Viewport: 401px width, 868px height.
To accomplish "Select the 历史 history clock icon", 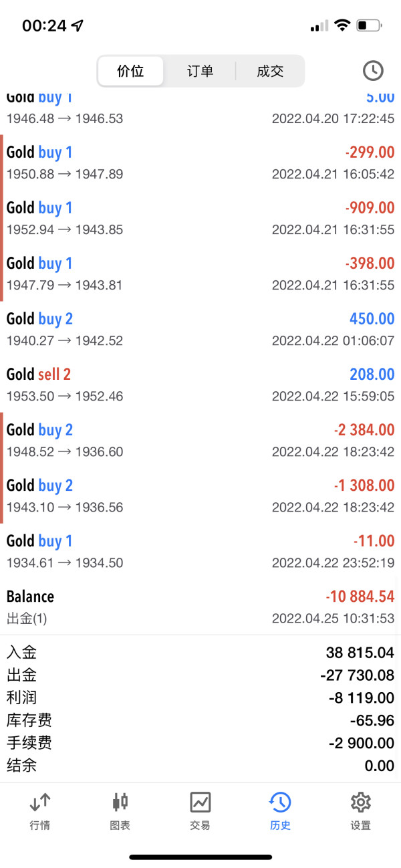I will (x=280, y=801).
